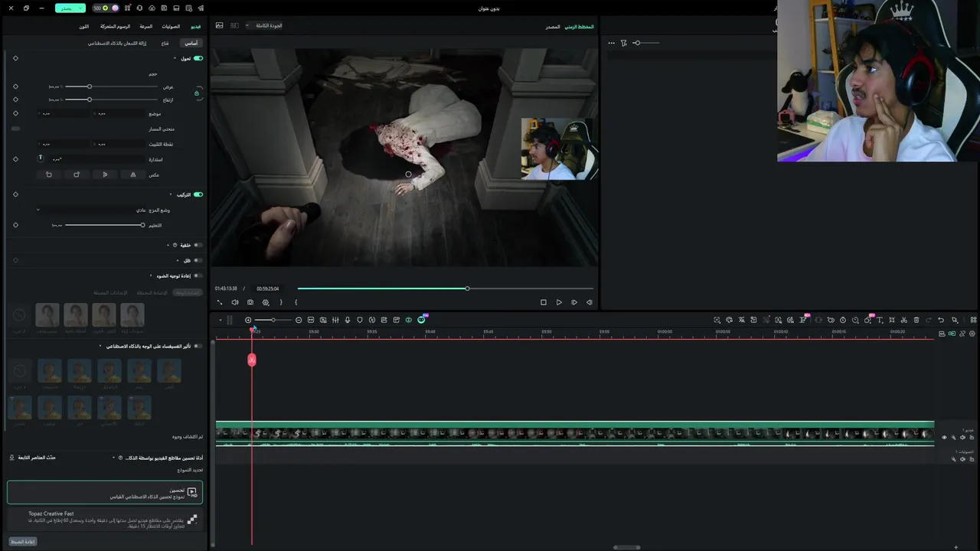The image size is (980, 551).
Task: Expand the خلفية Background section arrow
Action: click(x=168, y=245)
